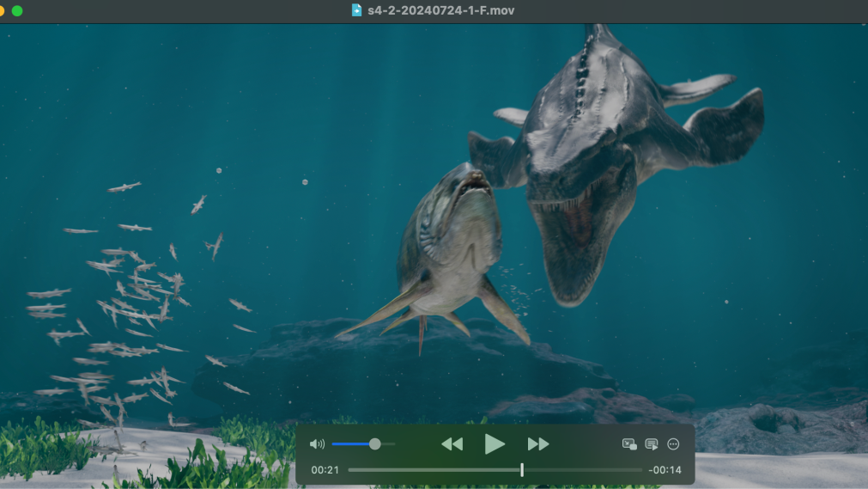This screenshot has height=489, width=868.
Task: Click the title s4-2-20240724-1-F.mov
Action: tap(441, 10)
